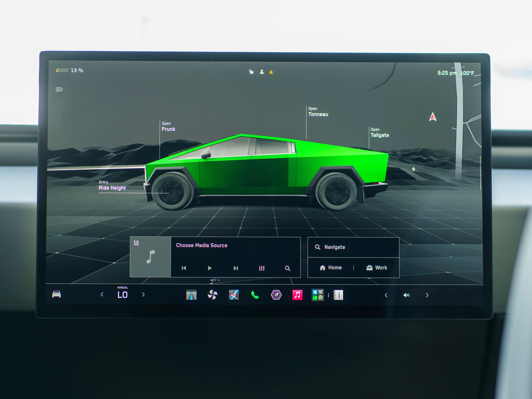Increase cabin temperature with right chevron
Viewport: 532px width, 399px height.
pos(143,294)
